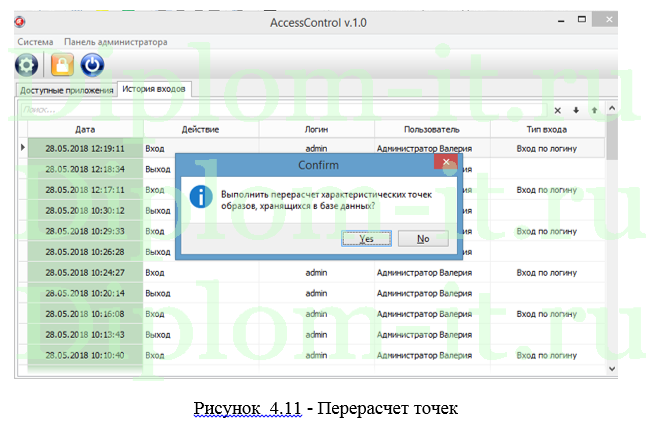
Task: Click scrollbar down arrow of the table
Action: [612, 369]
